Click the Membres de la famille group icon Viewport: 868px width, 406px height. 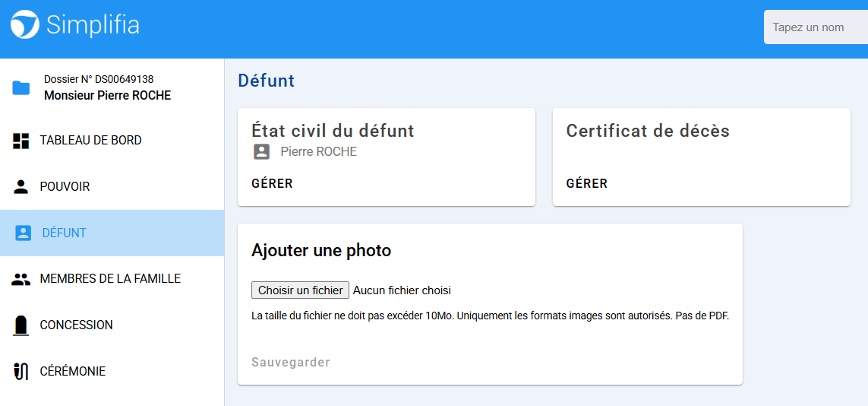point(21,279)
